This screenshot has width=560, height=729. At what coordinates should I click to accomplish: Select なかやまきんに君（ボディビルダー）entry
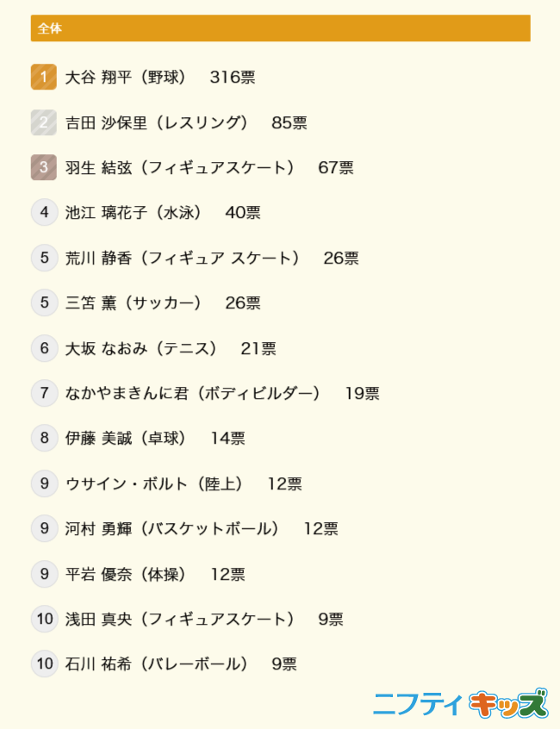click(193, 394)
